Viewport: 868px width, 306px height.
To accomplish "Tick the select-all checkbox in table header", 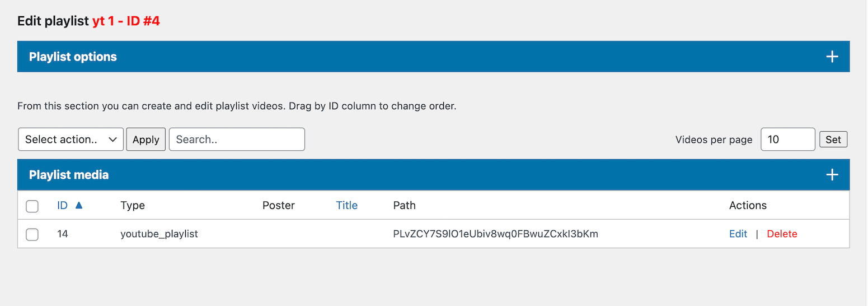I will tap(32, 206).
